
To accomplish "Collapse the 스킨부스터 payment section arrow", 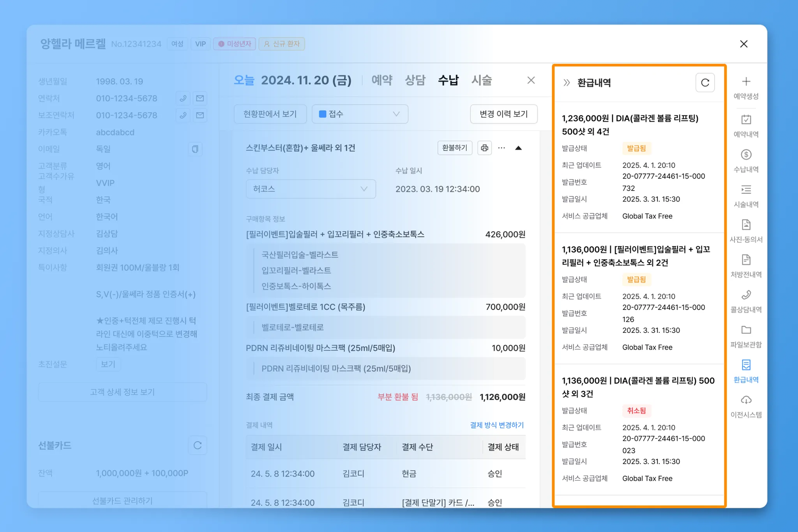I will [518, 148].
